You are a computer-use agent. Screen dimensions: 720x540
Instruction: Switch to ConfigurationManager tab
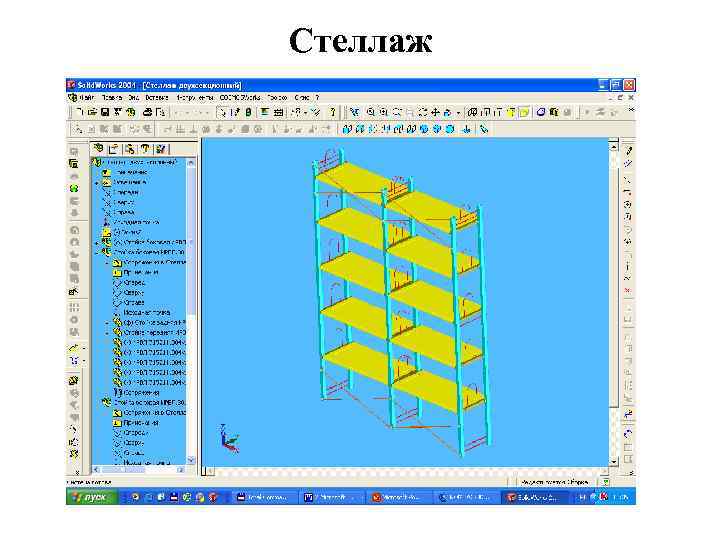coord(130,148)
